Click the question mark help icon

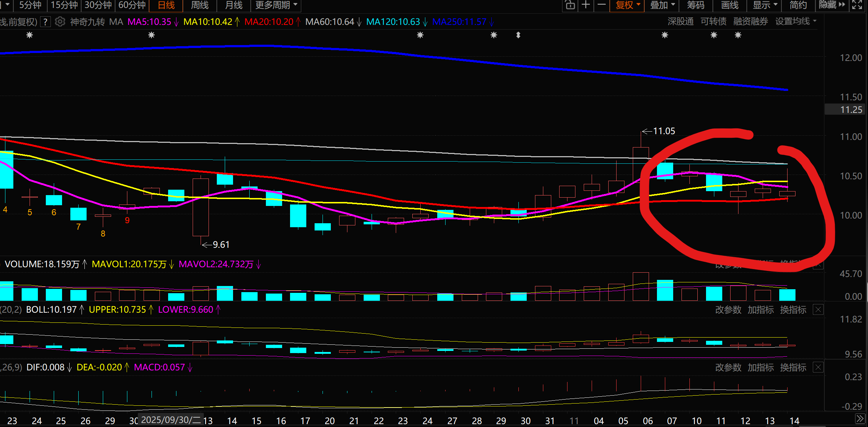(45, 22)
